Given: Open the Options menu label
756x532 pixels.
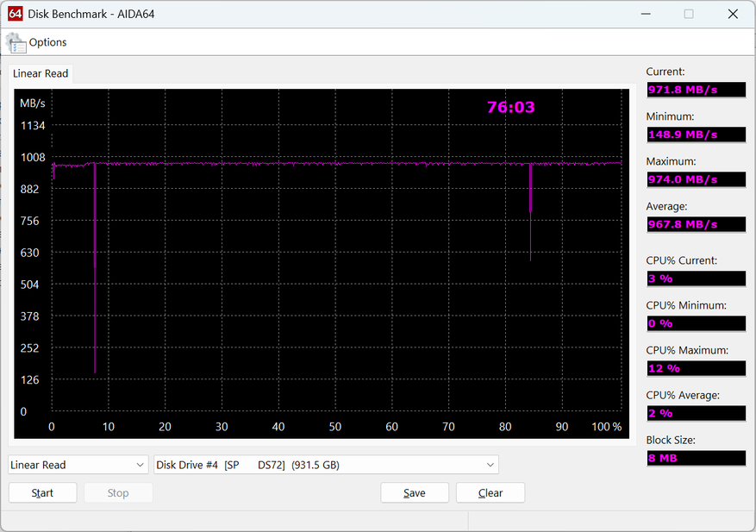Looking at the screenshot, I should (x=47, y=42).
